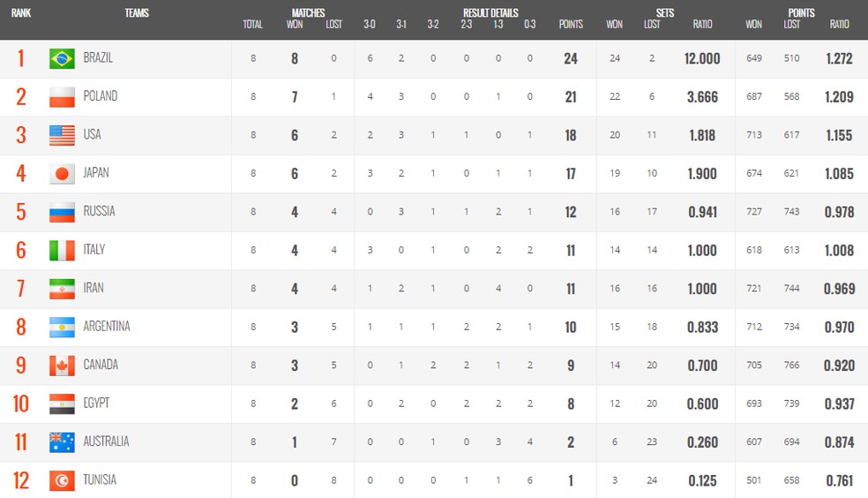Click the Russia flag icon

point(62,212)
